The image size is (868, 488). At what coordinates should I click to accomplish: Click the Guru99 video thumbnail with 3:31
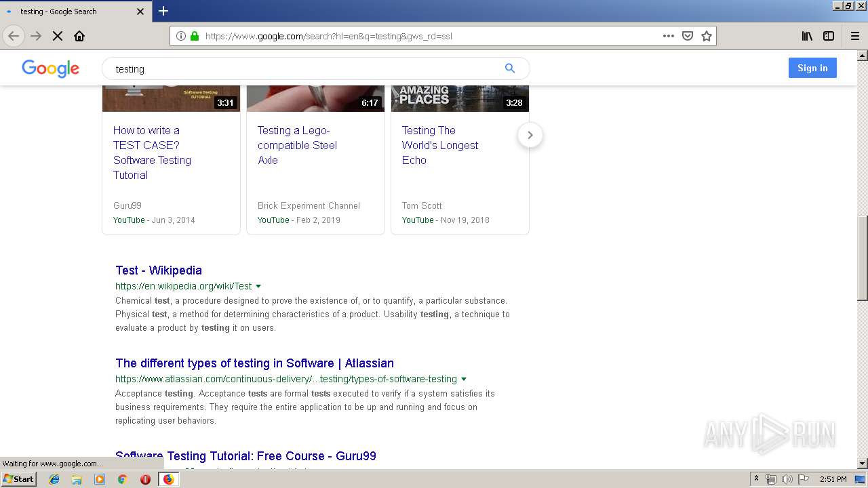pos(171,98)
